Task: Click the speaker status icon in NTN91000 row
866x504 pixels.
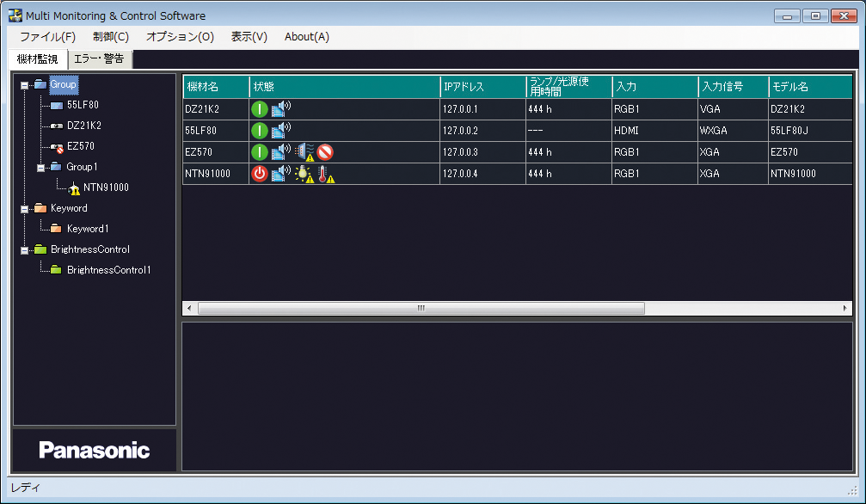Action: click(x=281, y=174)
